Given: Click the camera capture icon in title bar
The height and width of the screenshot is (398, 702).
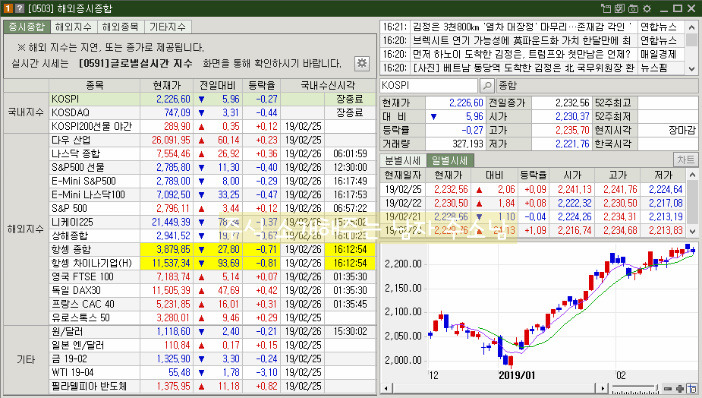Looking at the screenshot, I should (x=633, y=9).
